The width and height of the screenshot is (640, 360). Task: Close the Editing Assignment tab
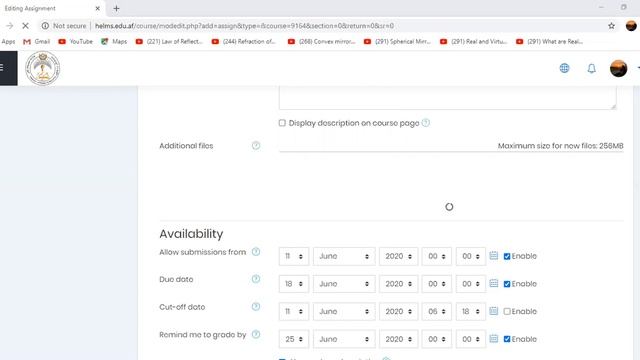98,8
